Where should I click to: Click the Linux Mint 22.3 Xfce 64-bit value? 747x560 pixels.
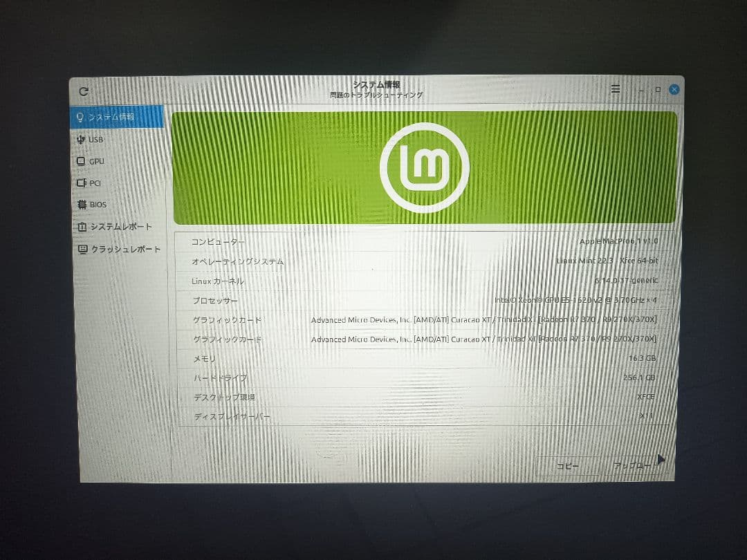pos(607,261)
